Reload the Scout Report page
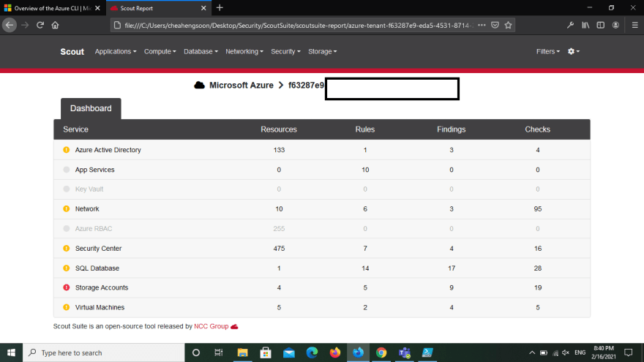Viewport: 644px width, 362px height. (40, 25)
